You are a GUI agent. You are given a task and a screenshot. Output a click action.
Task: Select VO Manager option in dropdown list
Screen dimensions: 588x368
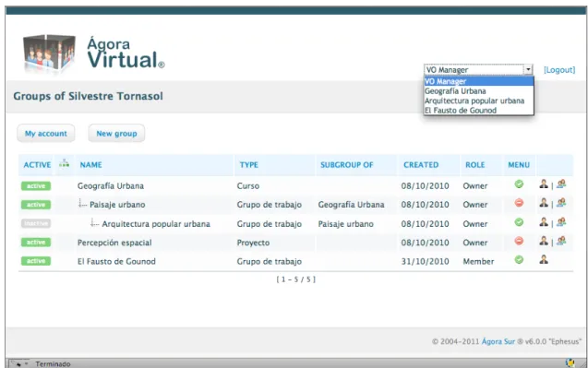pos(478,81)
